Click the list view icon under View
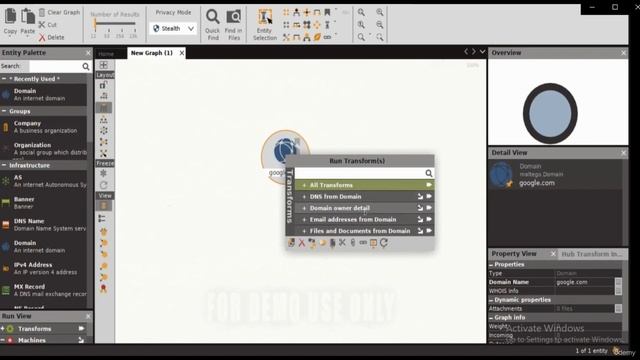The height and width of the screenshot is (360, 640). [102, 219]
